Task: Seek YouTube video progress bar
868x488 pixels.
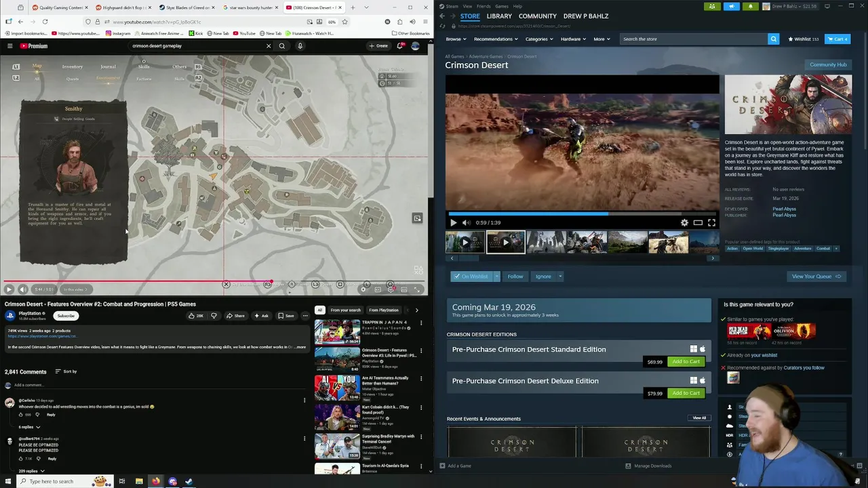Action: pos(214,281)
